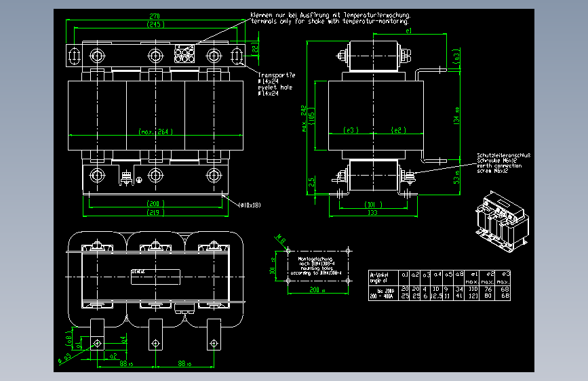Viewport: 588px width, 381px height.
Task: Click the "(101)" dimension under side view
Action: coord(373,205)
